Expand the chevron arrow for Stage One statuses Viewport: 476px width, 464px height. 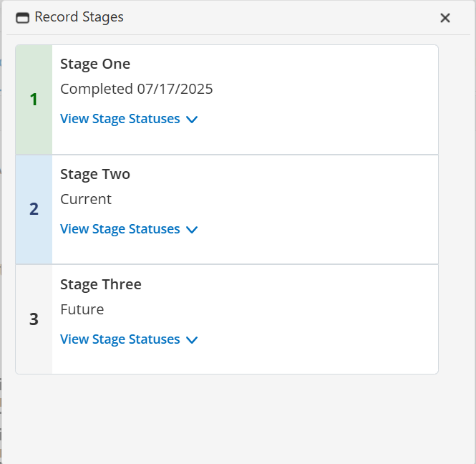click(191, 120)
